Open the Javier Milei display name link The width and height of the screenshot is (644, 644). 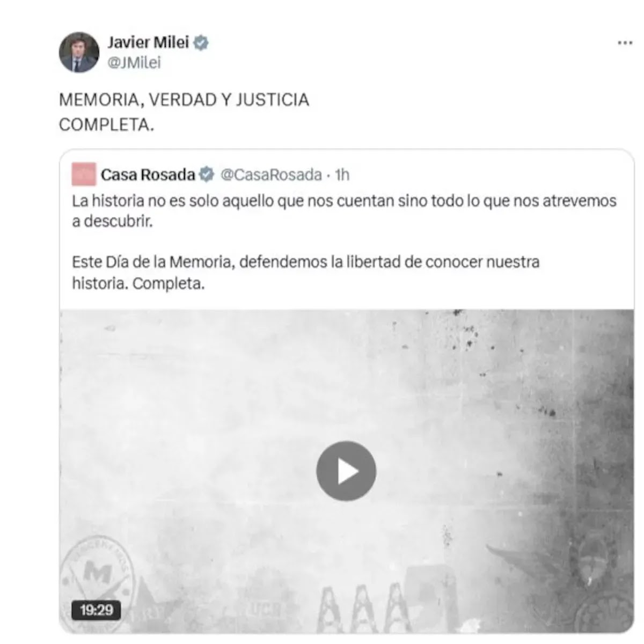[148, 42]
